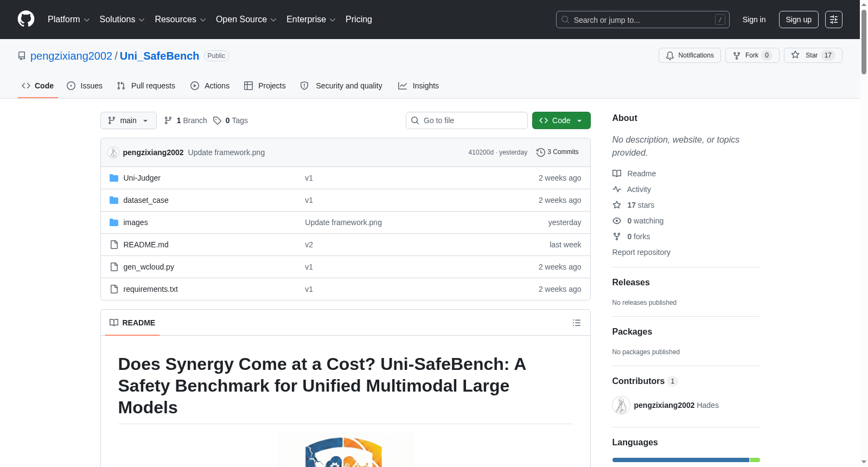This screenshot has height=467, width=868.
Task: Click the requirements.txt file icon
Action: 114,289
